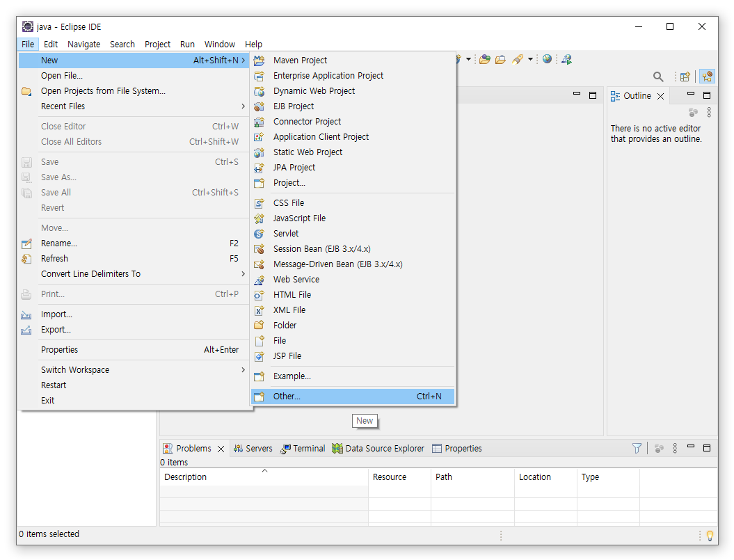Click Restart in File menu

click(x=134, y=385)
